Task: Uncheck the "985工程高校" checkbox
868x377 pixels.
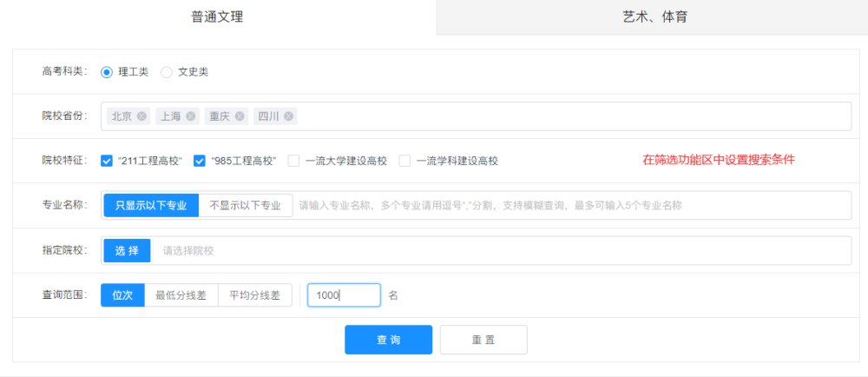Action: 200,161
